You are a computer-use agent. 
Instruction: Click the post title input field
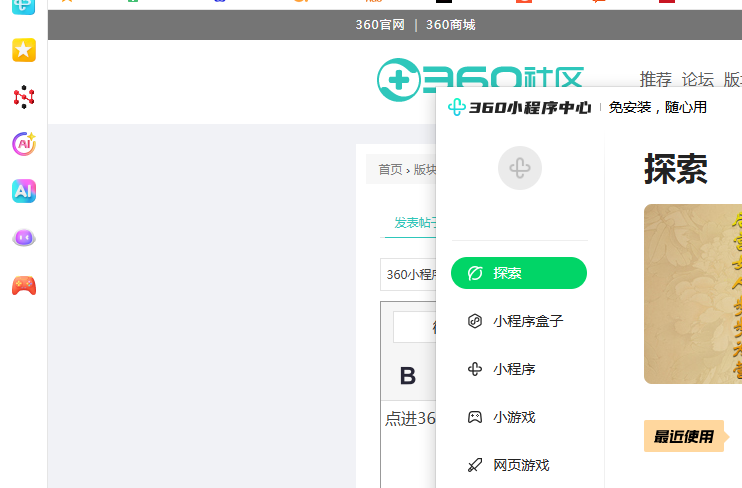408,275
